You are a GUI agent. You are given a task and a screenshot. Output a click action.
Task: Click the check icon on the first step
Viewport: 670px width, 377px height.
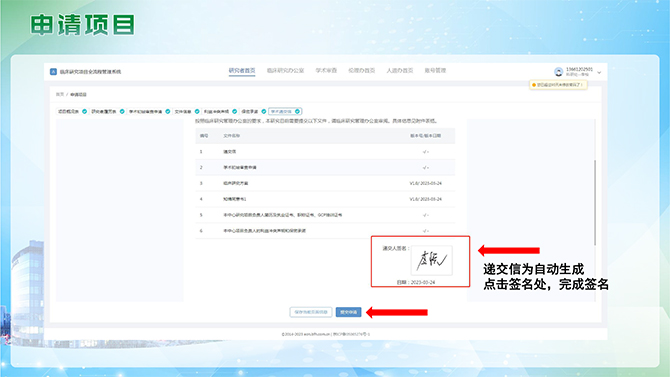[85, 112]
